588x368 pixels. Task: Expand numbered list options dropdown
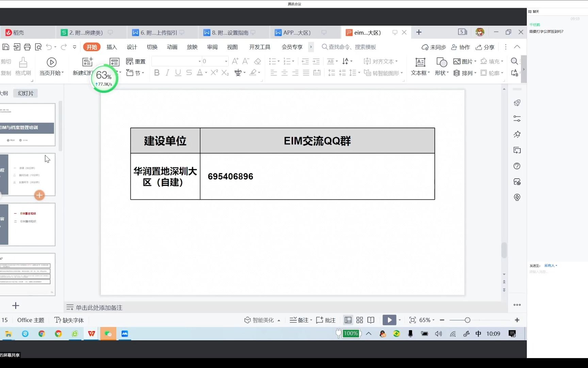pyautogui.click(x=293, y=61)
